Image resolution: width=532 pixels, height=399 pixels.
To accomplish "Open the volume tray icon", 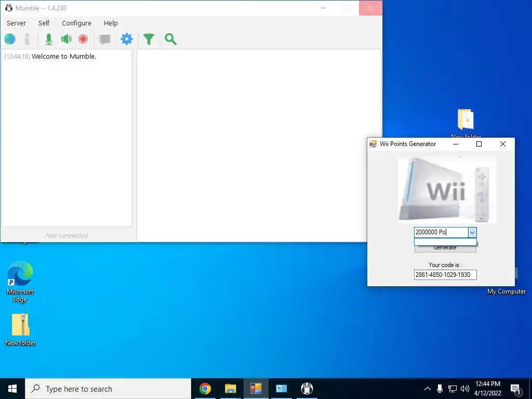I will click(465, 389).
